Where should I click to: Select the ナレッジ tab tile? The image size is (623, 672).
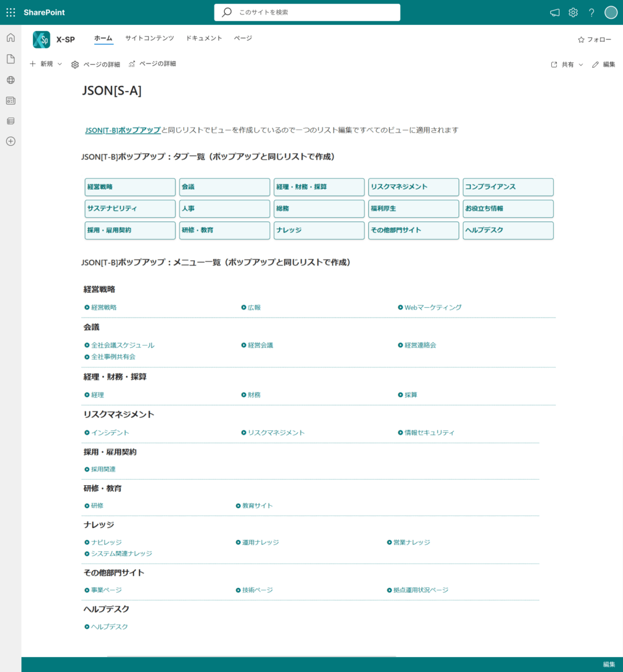tap(319, 230)
